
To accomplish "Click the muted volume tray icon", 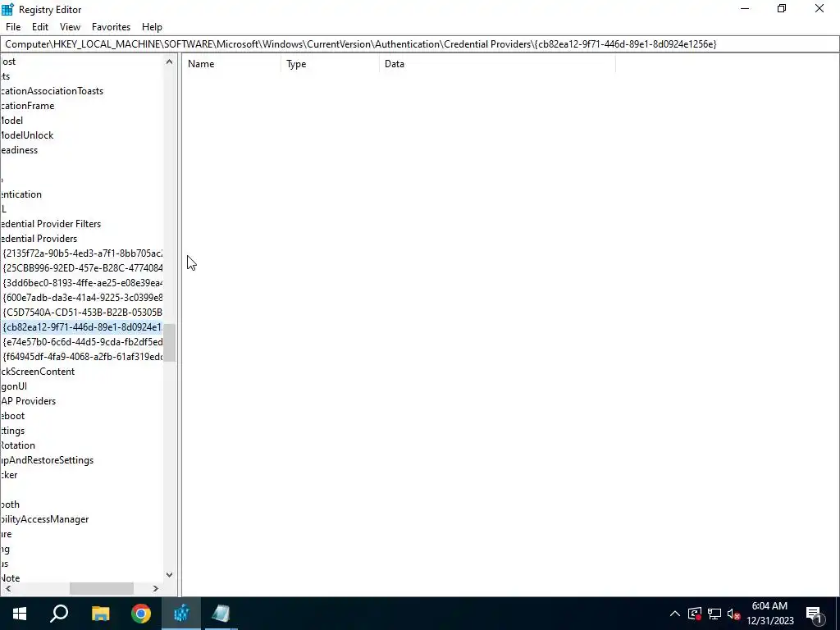I will [734, 614].
